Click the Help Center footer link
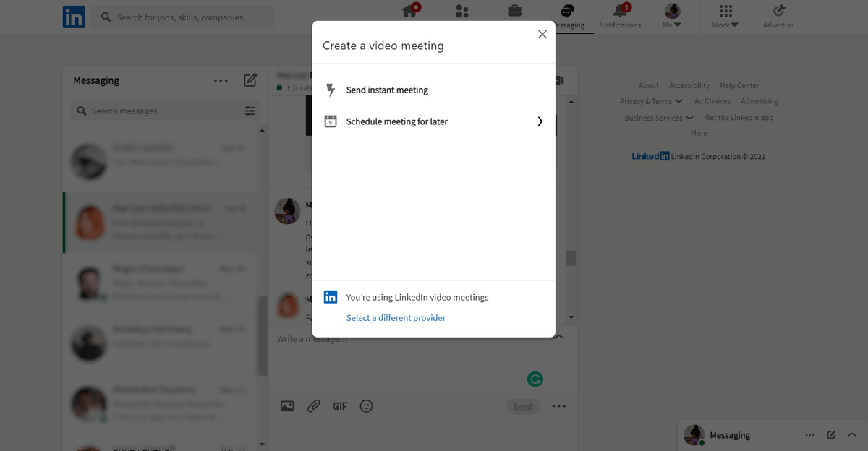 739,85
